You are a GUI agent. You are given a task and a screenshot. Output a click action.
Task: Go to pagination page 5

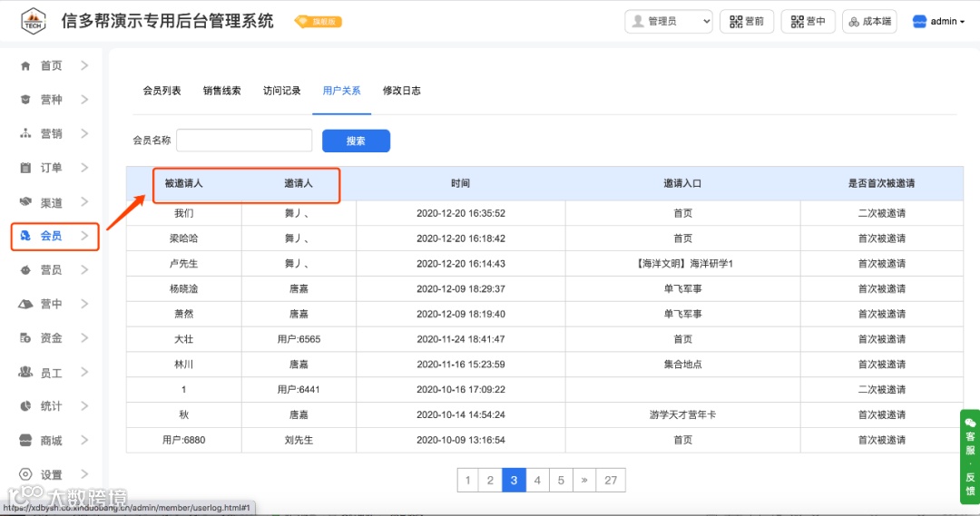[561, 481]
